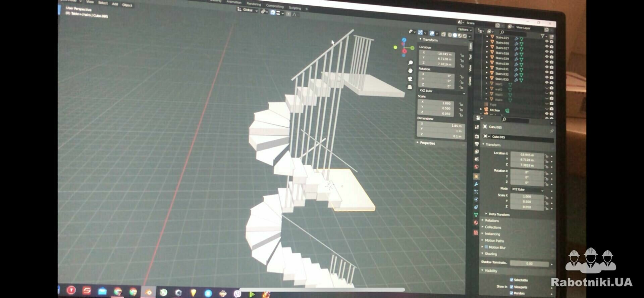Select solid viewport shading sphere

(x=455, y=35)
